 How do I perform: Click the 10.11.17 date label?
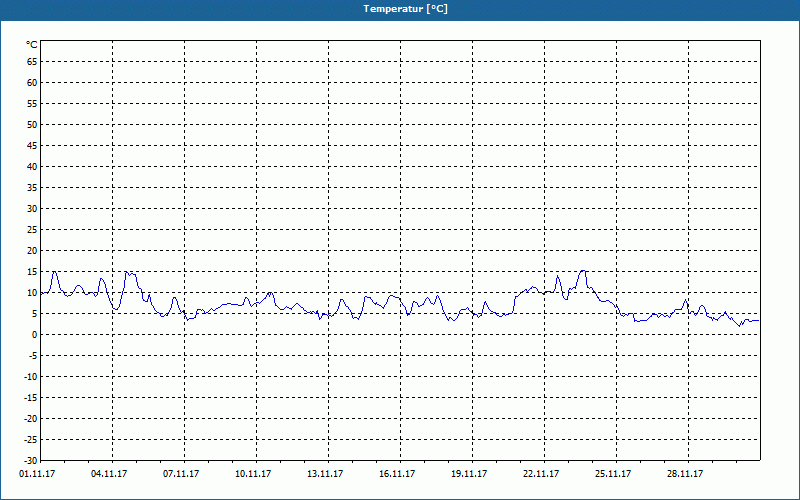[253, 474]
